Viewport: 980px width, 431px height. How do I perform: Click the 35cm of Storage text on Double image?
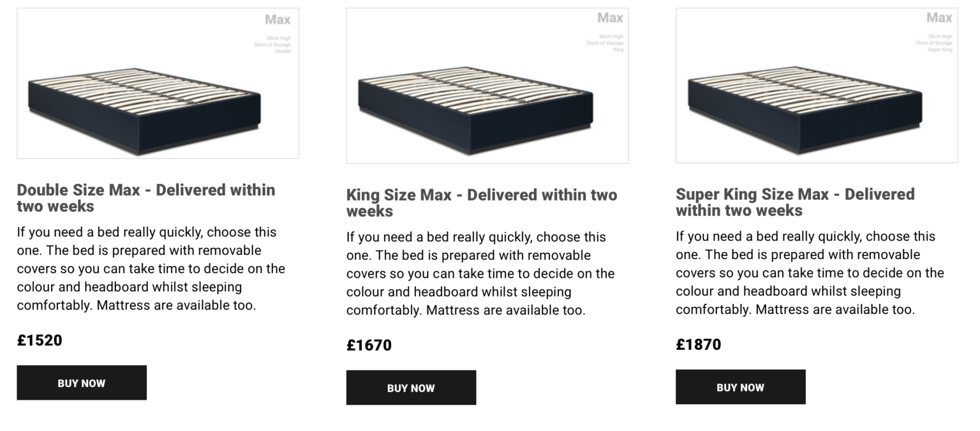tap(274, 45)
